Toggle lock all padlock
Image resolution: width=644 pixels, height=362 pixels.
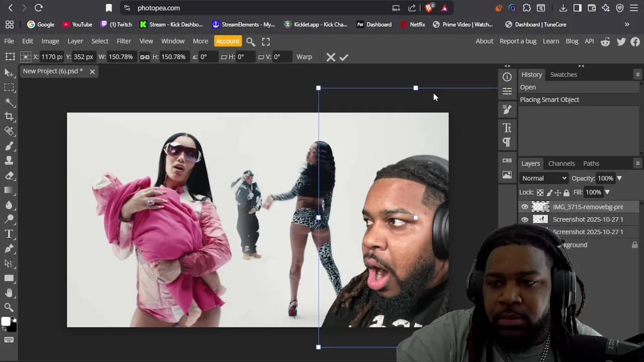pos(566,193)
